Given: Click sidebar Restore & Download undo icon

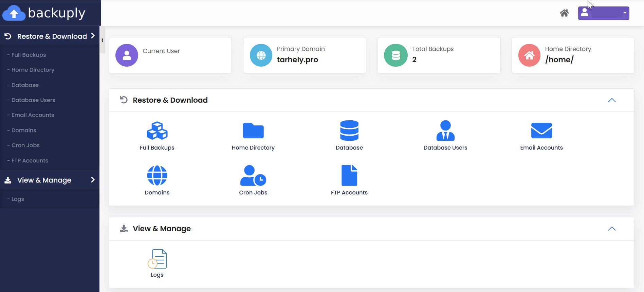Looking at the screenshot, I should 8,36.
